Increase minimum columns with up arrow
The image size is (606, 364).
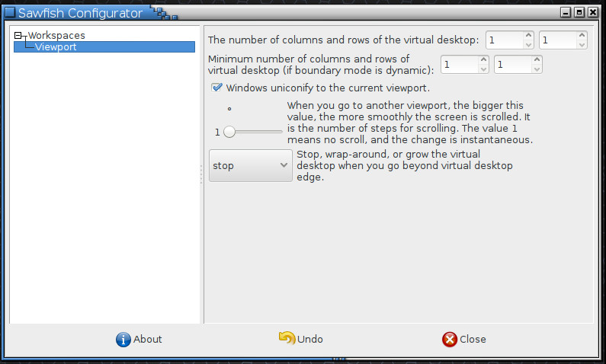(483, 60)
